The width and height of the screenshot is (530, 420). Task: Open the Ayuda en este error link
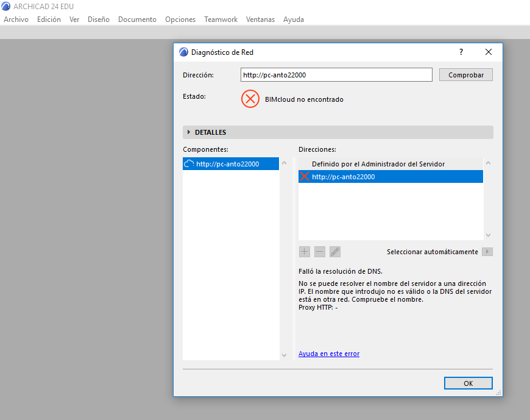(x=329, y=354)
